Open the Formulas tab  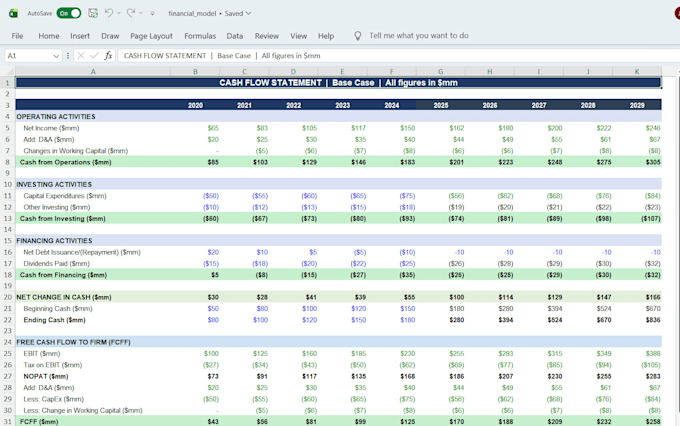200,36
